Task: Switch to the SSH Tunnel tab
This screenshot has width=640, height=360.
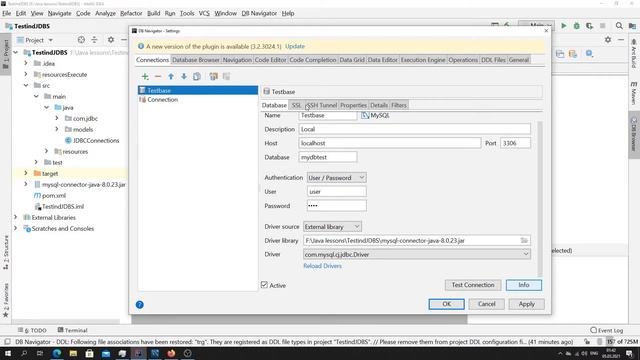Action: (x=322, y=105)
